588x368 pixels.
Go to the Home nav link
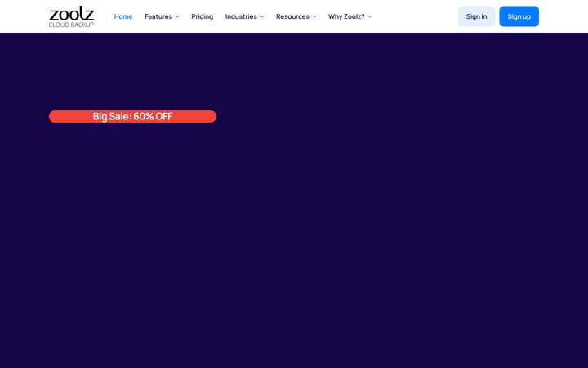123,16
